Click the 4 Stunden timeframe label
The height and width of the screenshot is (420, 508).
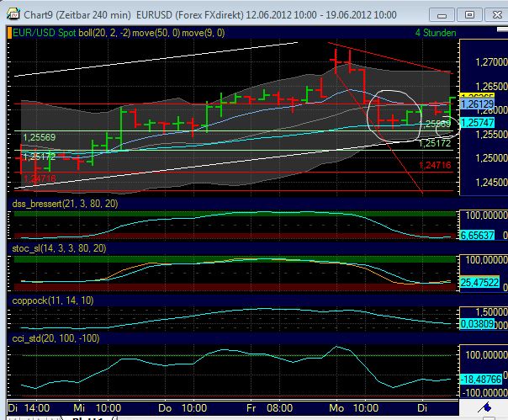pos(436,33)
